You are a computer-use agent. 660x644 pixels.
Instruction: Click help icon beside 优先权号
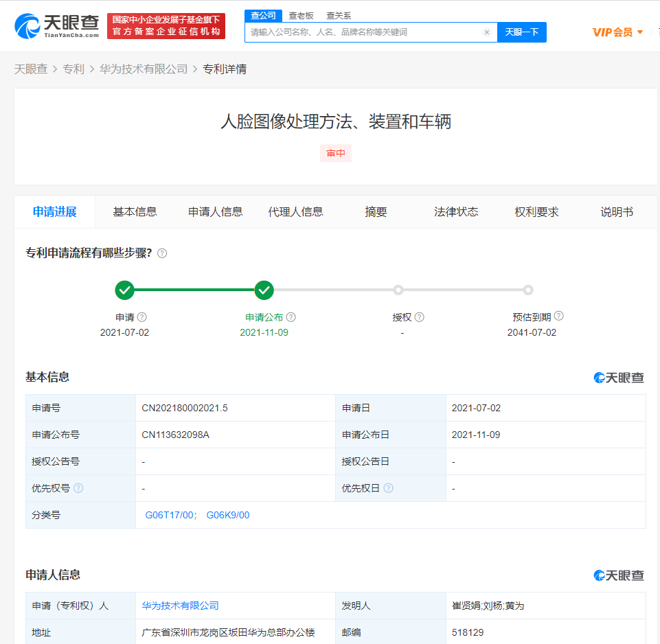[x=78, y=488]
